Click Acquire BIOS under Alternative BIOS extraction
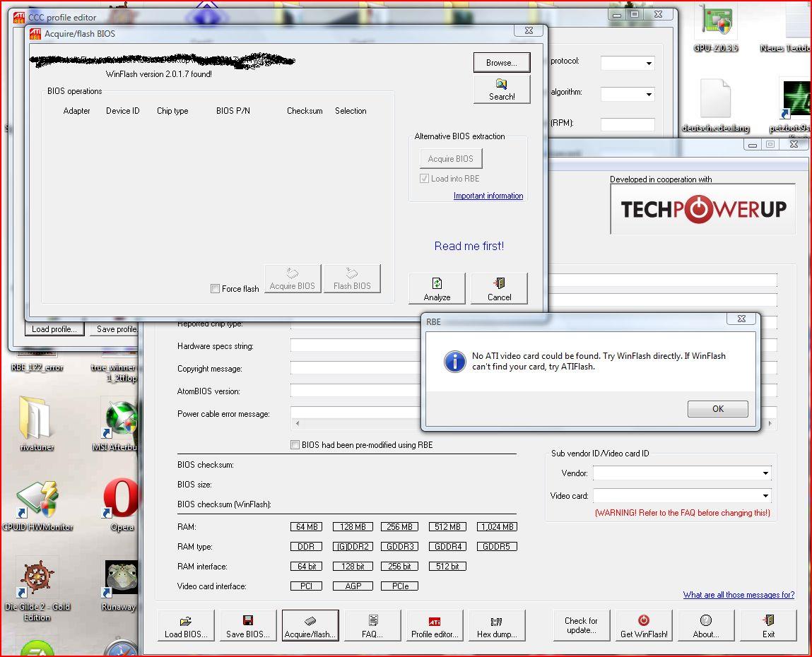Screen dimensions: 812x657 451,159
